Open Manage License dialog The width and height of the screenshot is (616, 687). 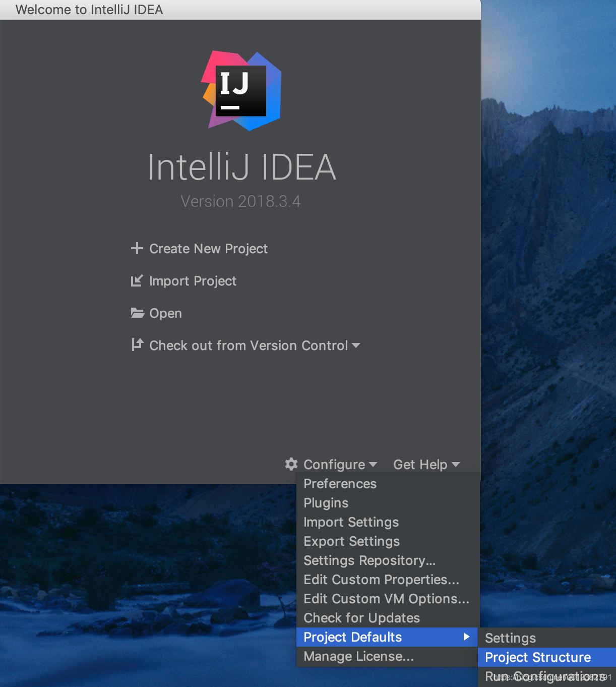358,656
